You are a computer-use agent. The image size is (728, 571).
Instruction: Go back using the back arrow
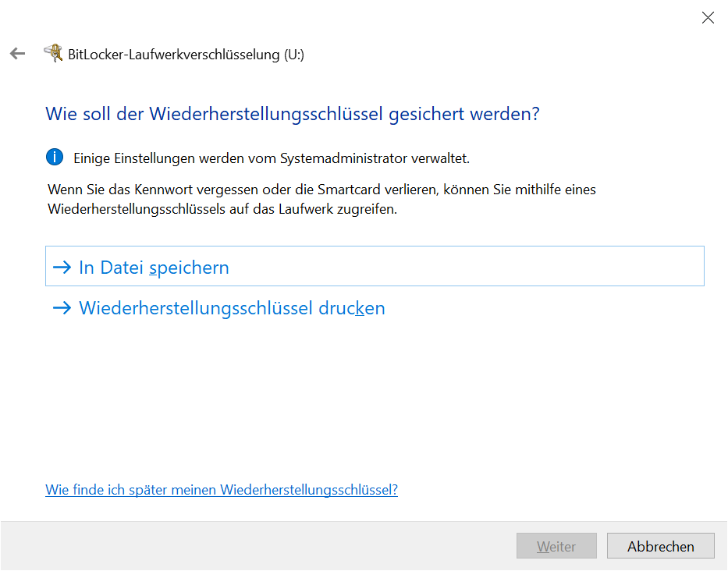(17, 54)
